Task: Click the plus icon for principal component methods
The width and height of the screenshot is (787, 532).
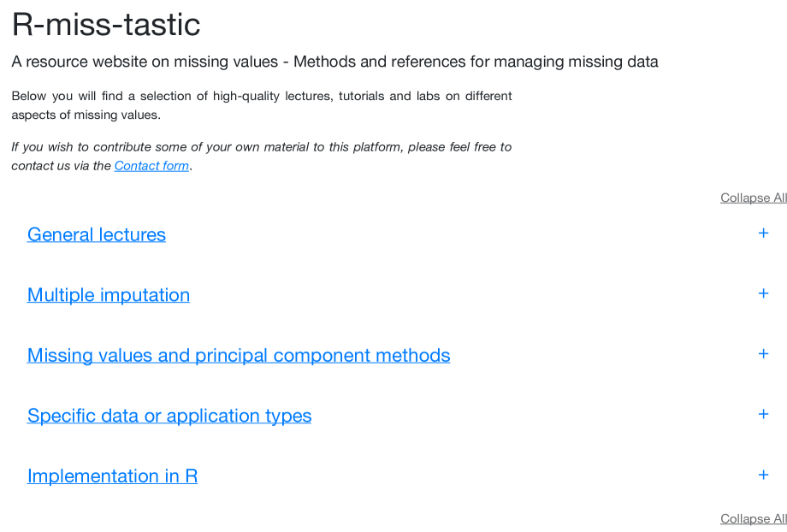Action: click(763, 353)
